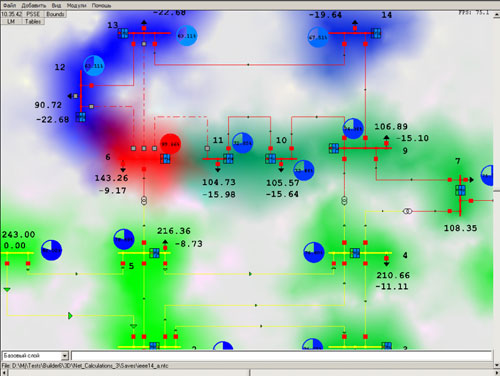This screenshot has width=500, height=376.
Task: Select the transformer symbol below bus 6
Action: coord(144,200)
